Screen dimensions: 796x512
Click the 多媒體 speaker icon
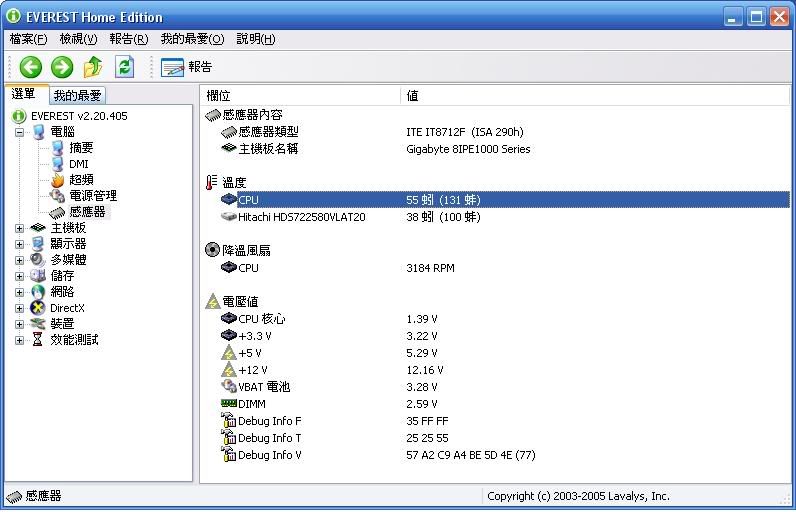click(x=38, y=260)
